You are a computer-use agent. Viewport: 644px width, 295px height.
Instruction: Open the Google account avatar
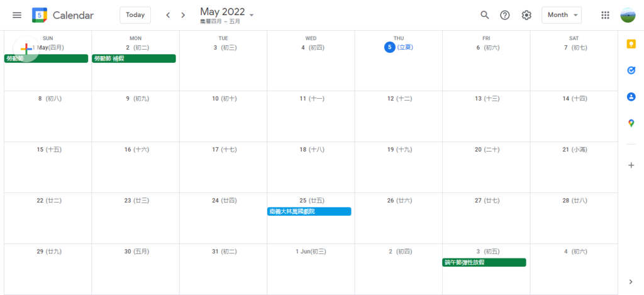[x=628, y=15]
